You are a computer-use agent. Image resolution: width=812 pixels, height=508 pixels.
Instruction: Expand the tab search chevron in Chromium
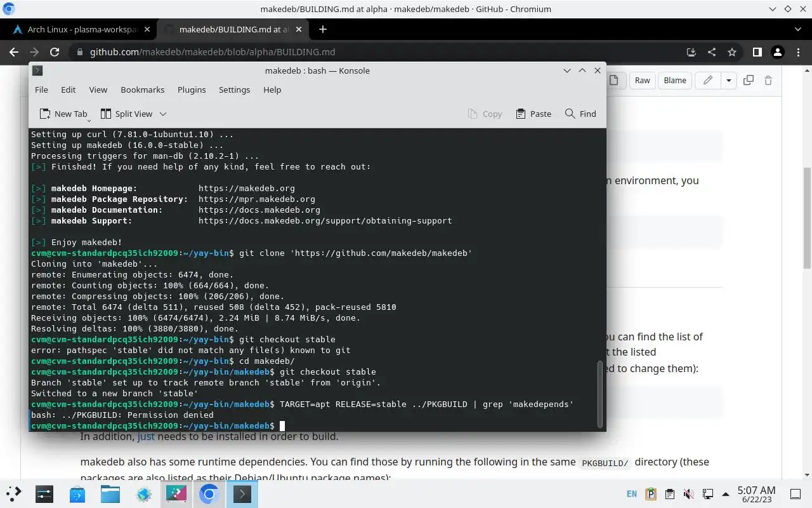tap(798, 29)
